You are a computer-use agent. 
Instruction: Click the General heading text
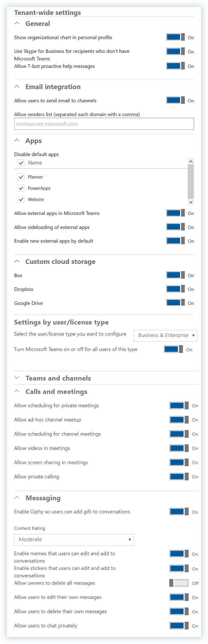coord(38,24)
